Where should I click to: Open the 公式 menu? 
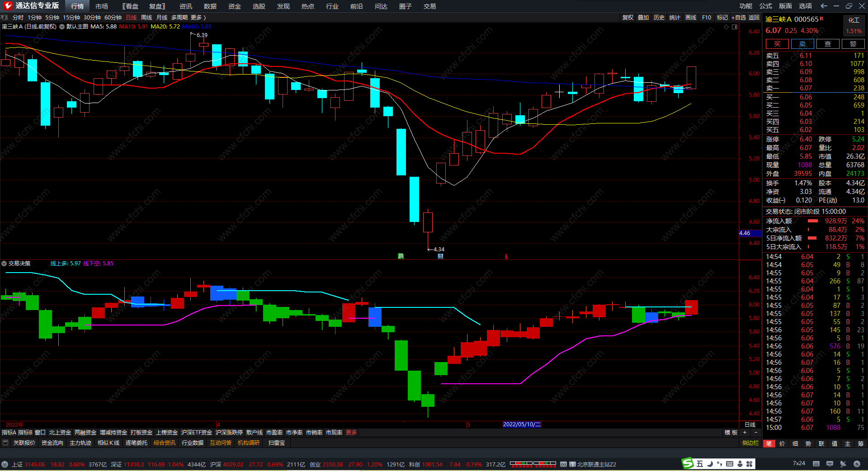766,6
